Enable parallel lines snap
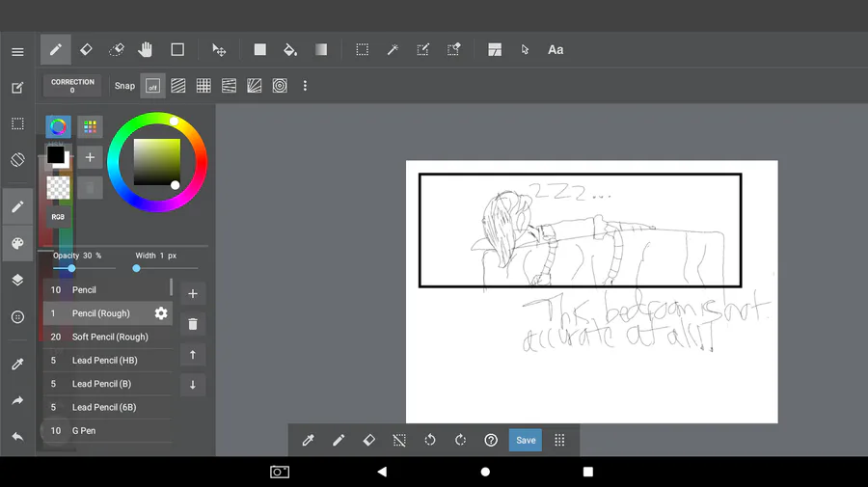This screenshot has width=868, height=487. (178, 86)
